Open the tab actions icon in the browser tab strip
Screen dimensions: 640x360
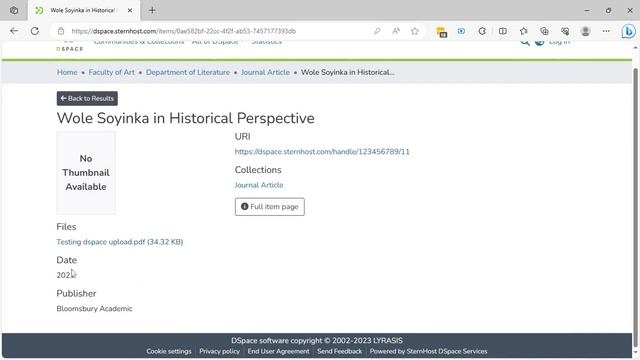pyautogui.click(x=14, y=10)
